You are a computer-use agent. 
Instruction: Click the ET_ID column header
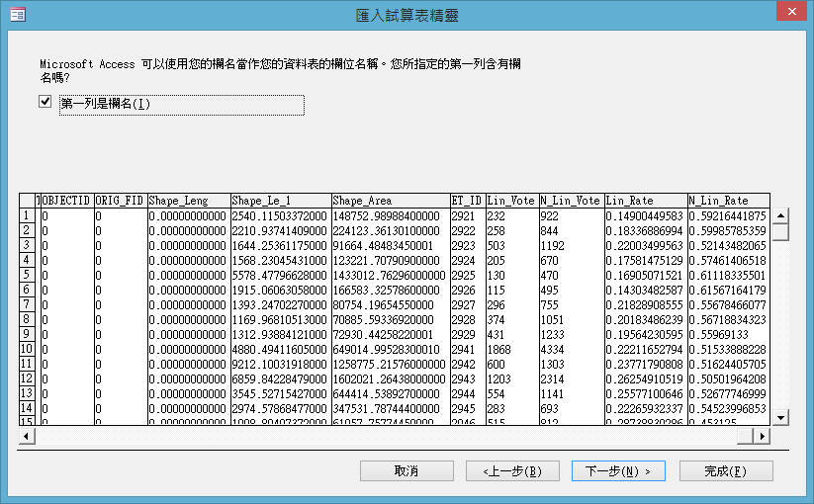[x=467, y=201]
